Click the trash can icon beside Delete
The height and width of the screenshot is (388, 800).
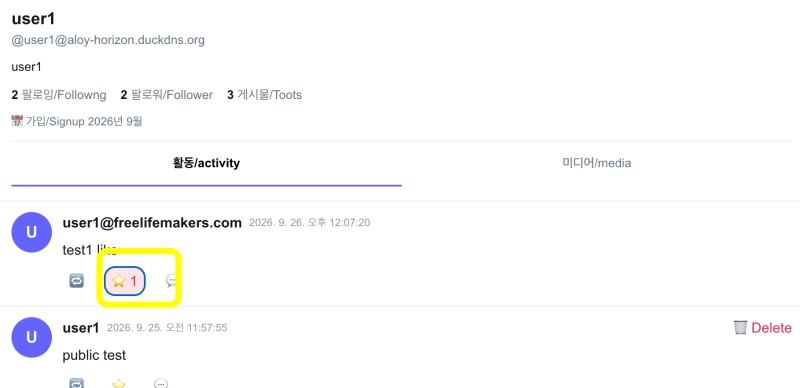pyautogui.click(x=740, y=328)
